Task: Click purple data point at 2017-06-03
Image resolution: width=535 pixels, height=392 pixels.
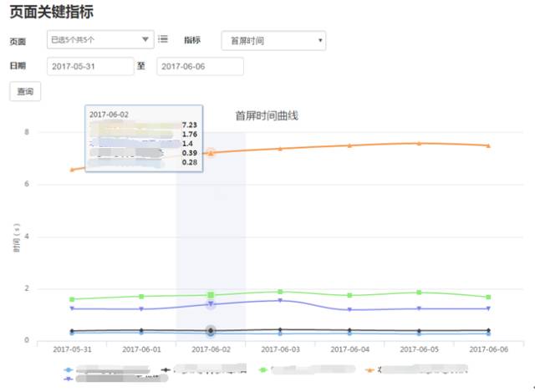Action: click(x=280, y=301)
